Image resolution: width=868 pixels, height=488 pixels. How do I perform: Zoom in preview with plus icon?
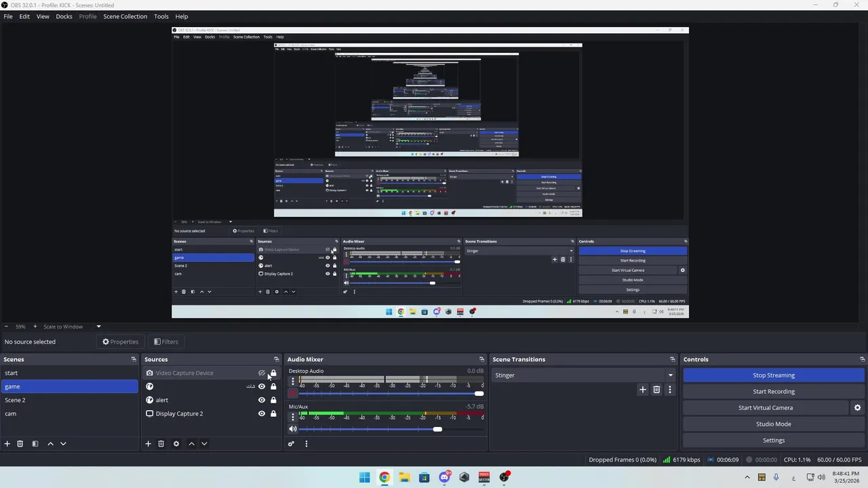pyautogui.click(x=35, y=327)
